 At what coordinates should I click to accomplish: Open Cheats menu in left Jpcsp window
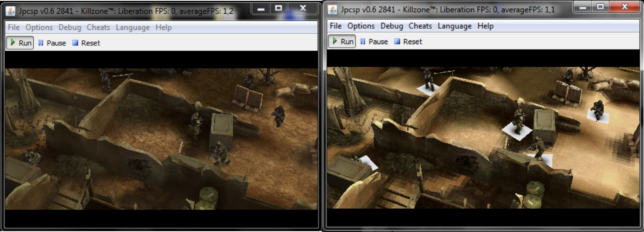tap(98, 27)
